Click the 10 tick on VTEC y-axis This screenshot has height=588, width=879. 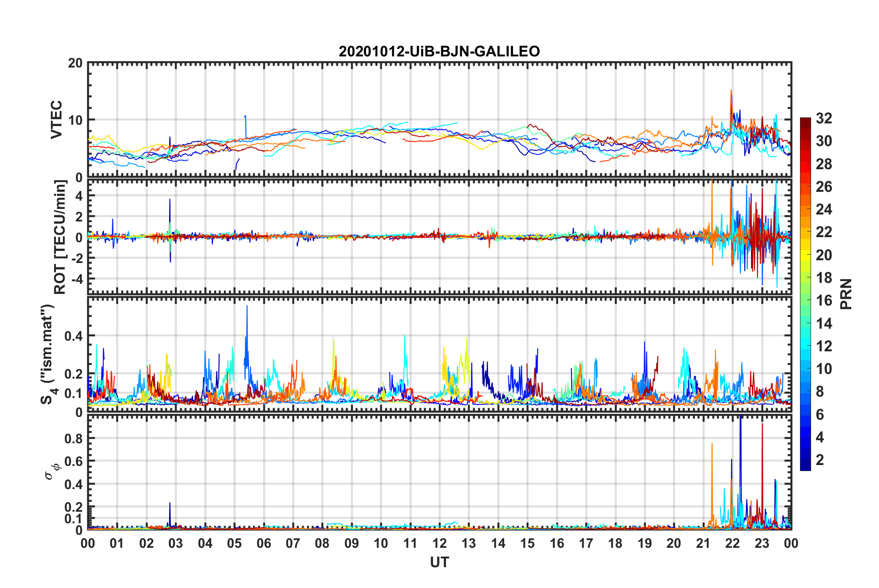tap(75, 120)
